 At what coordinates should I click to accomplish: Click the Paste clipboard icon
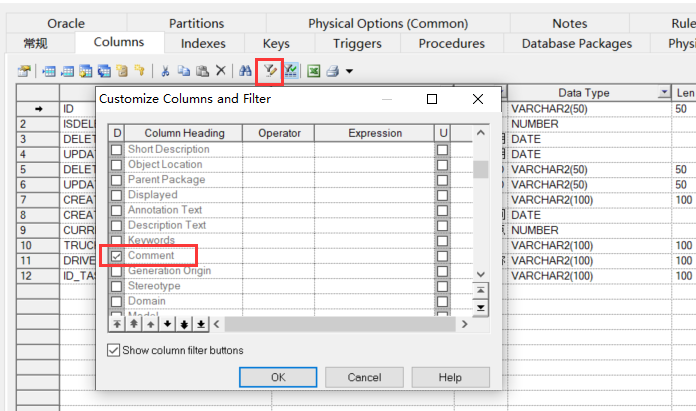(x=202, y=71)
